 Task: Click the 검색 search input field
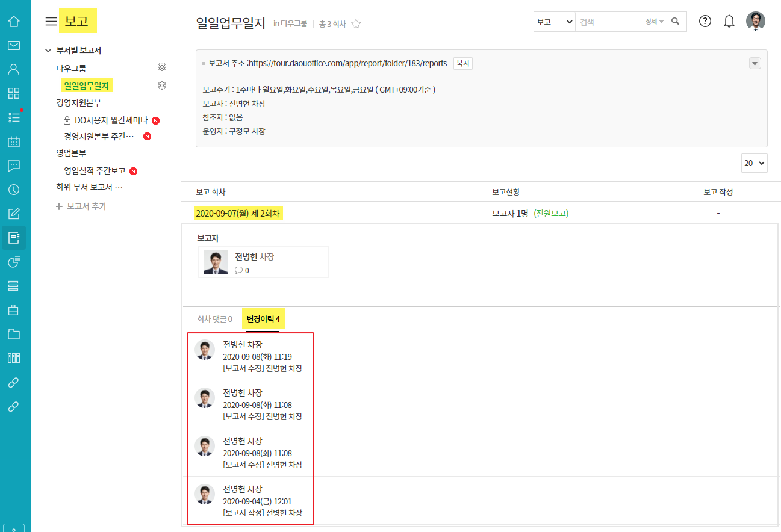[x=608, y=22]
